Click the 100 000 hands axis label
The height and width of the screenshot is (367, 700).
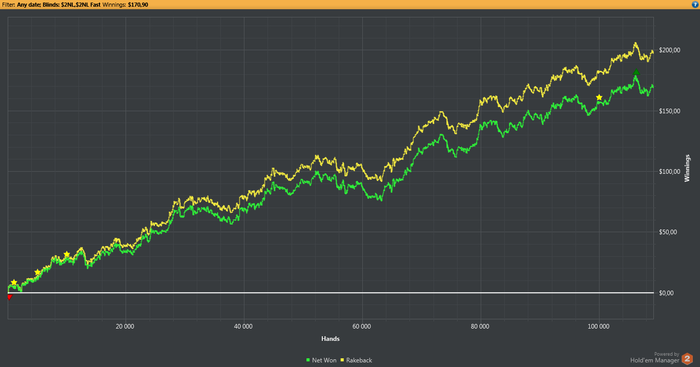click(x=599, y=326)
